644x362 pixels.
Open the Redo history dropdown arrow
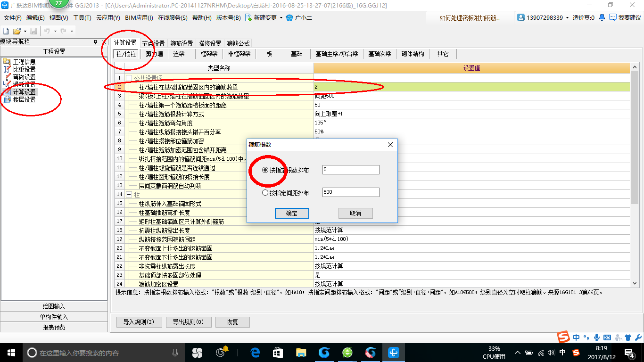(71, 31)
